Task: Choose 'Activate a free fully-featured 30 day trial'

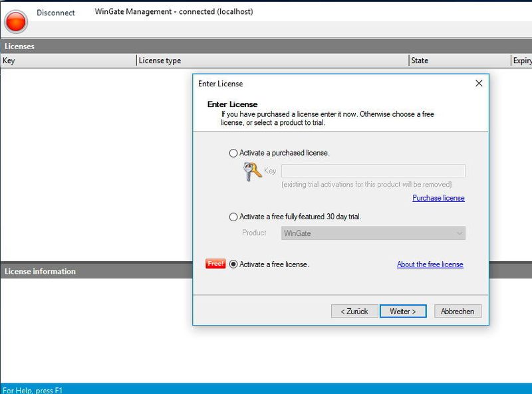Action: pos(233,217)
